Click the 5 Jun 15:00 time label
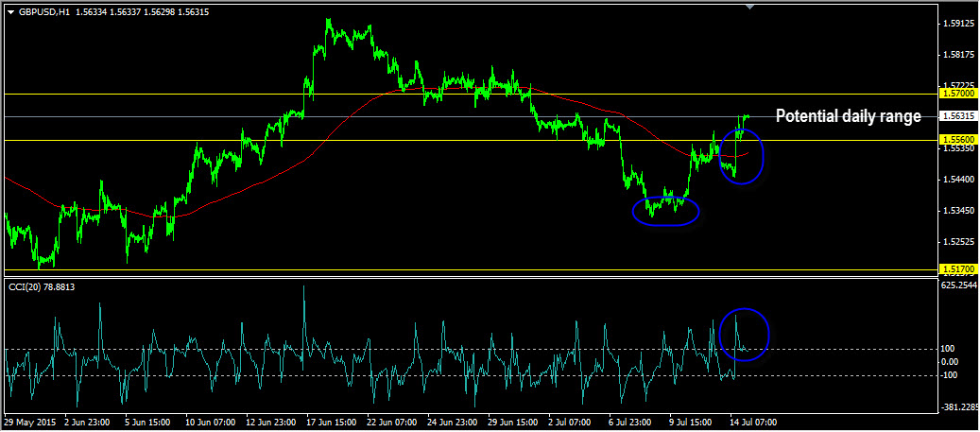 click(x=146, y=422)
